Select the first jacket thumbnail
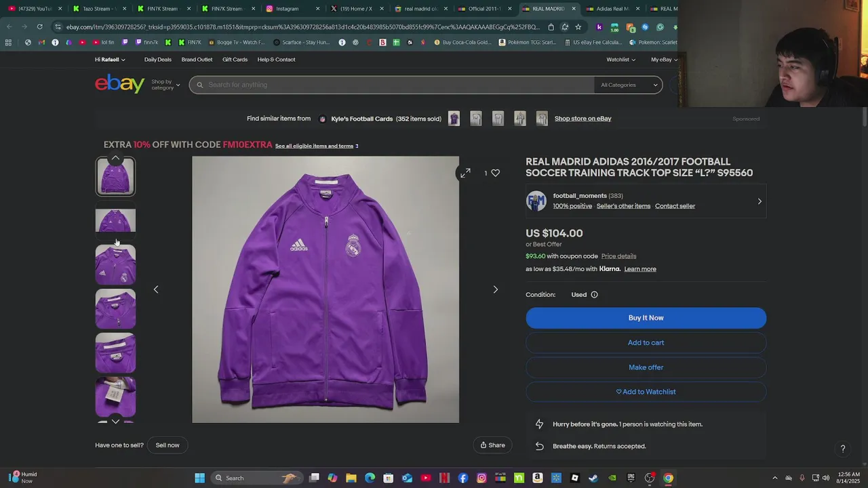Screen dimensions: 868x488 coord(115,176)
